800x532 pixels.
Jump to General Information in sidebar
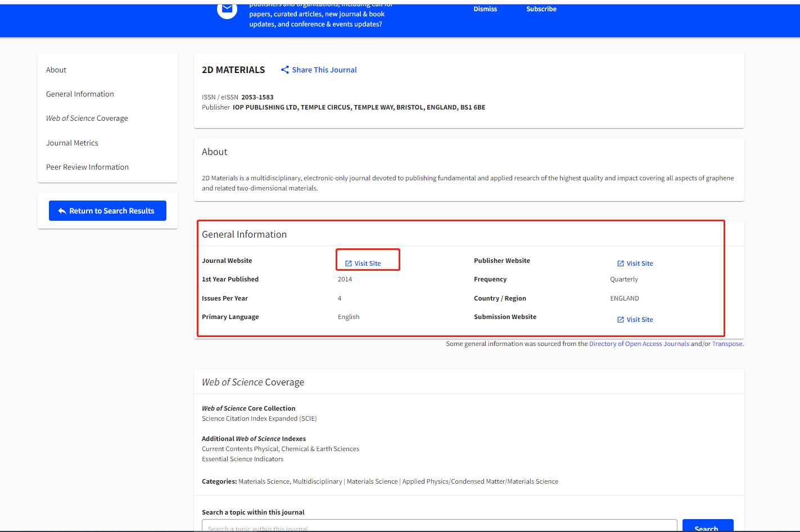tap(80, 94)
